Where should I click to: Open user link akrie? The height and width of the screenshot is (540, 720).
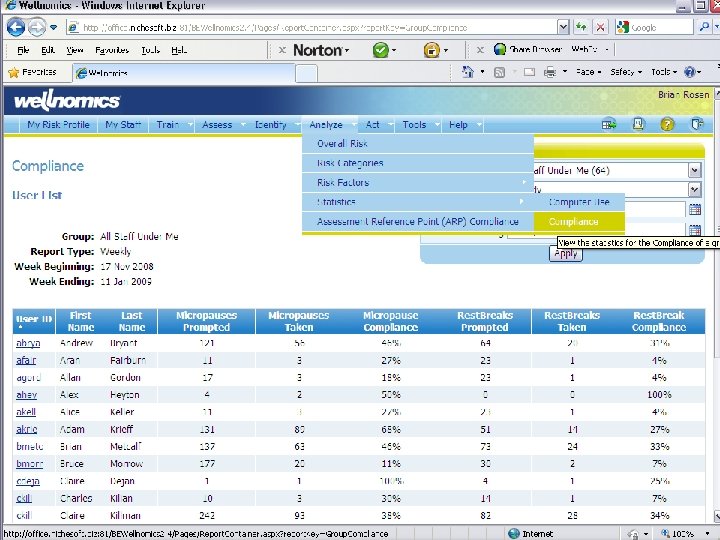tap(27, 429)
